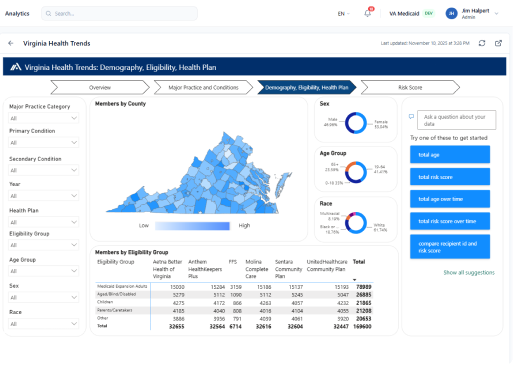The height and width of the screenshot is (366, 513).
Task: Click the Aetna Better Health of Virginia header
Action: 167,269
